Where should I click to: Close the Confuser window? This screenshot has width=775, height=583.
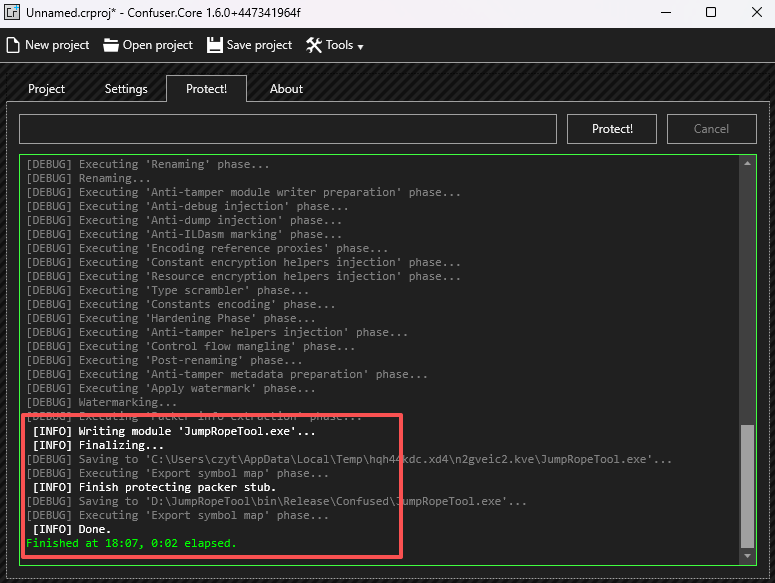755,13
